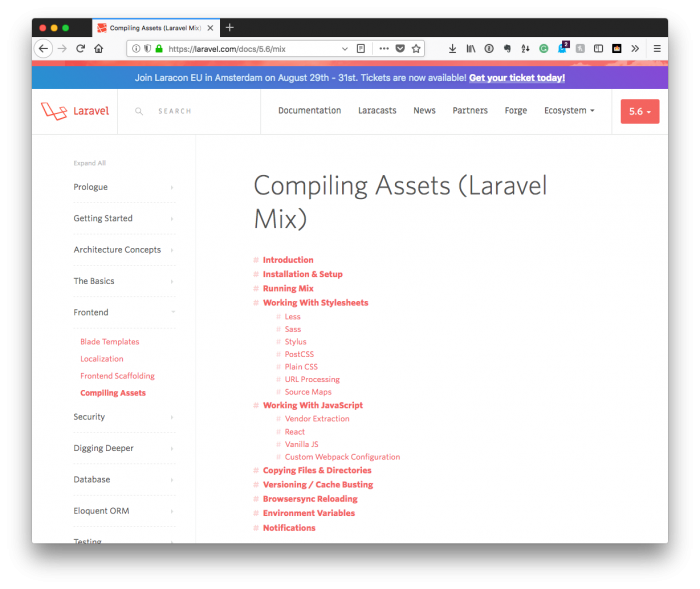Click the browser forward arrow
This screenshot has height=589, width=700.
pos(62,49)
